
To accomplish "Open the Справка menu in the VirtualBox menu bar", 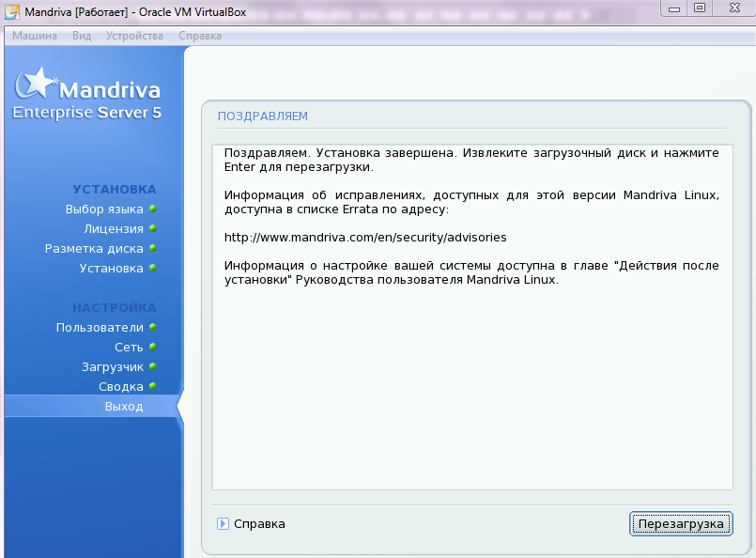I will (200, 36).
